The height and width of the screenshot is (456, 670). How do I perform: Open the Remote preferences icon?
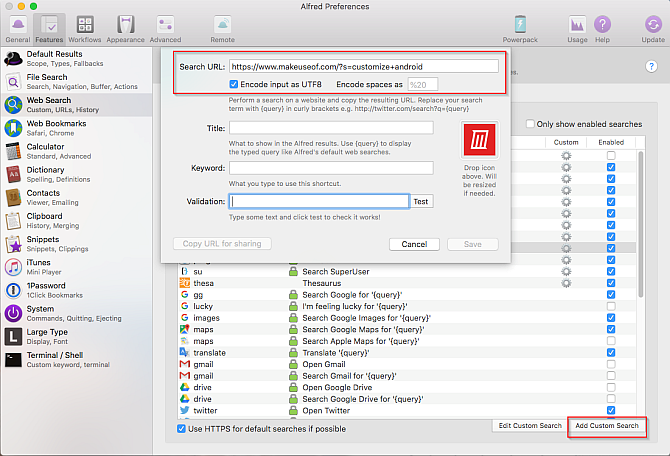(223, 29)
